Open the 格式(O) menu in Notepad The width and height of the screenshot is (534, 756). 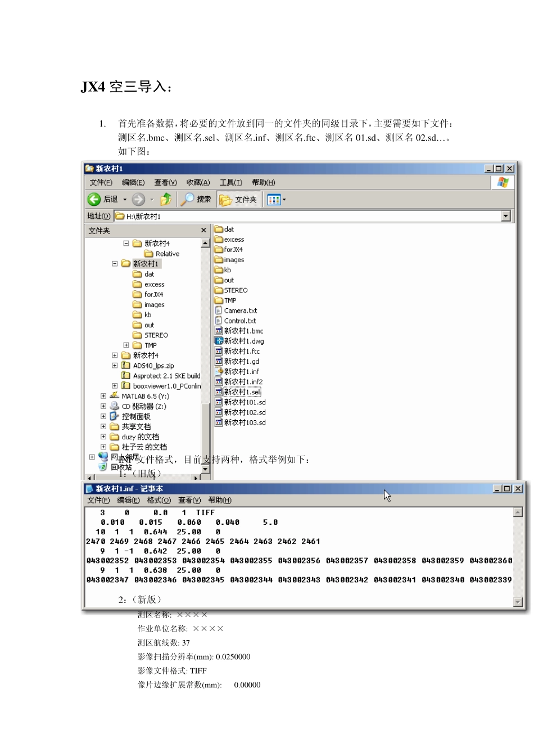pos(159,500)
